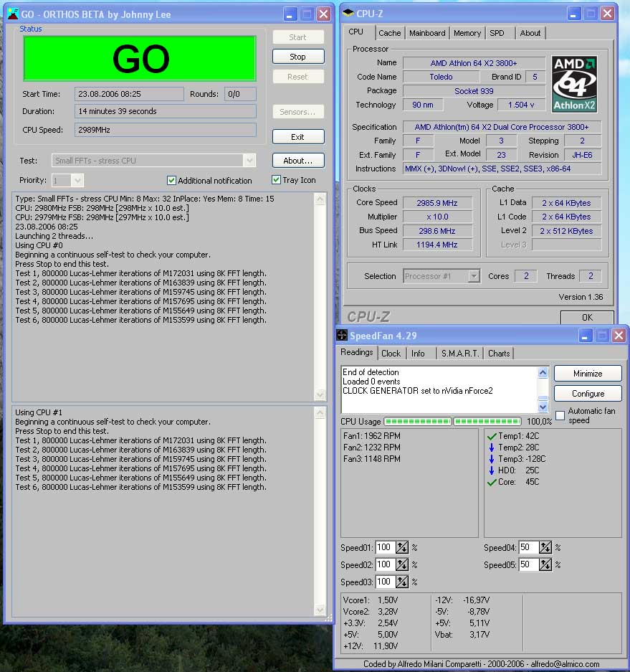Open SpeedFan Configure
630x672 pixels.
click(588, 394)
